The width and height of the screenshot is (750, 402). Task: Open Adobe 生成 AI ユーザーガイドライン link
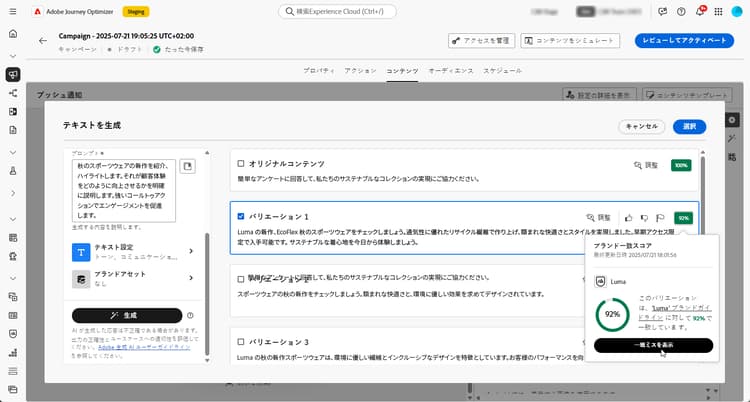point(144,347)
